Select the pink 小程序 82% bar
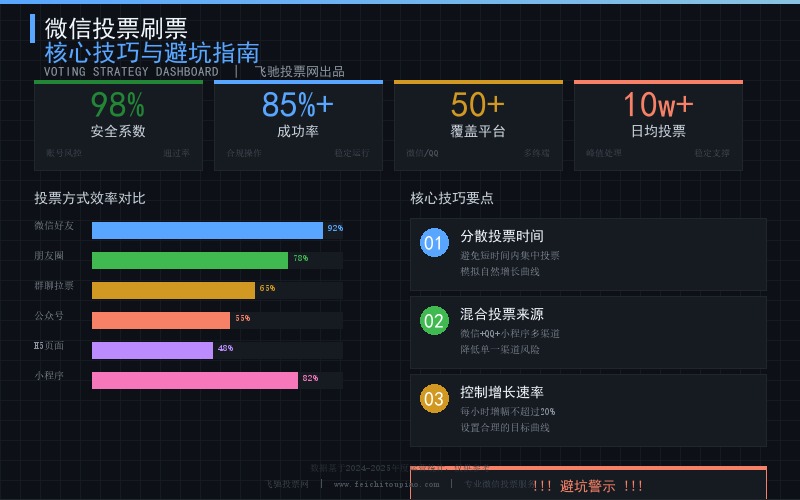The width and height of the screenshot is (800, 500). pos(195,381)
